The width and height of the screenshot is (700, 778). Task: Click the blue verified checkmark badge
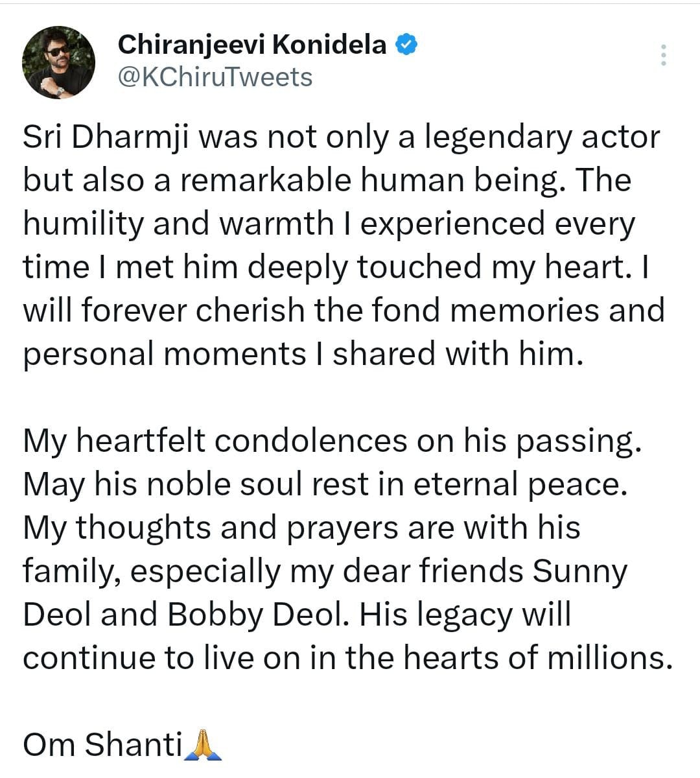(x=406, y=45)
